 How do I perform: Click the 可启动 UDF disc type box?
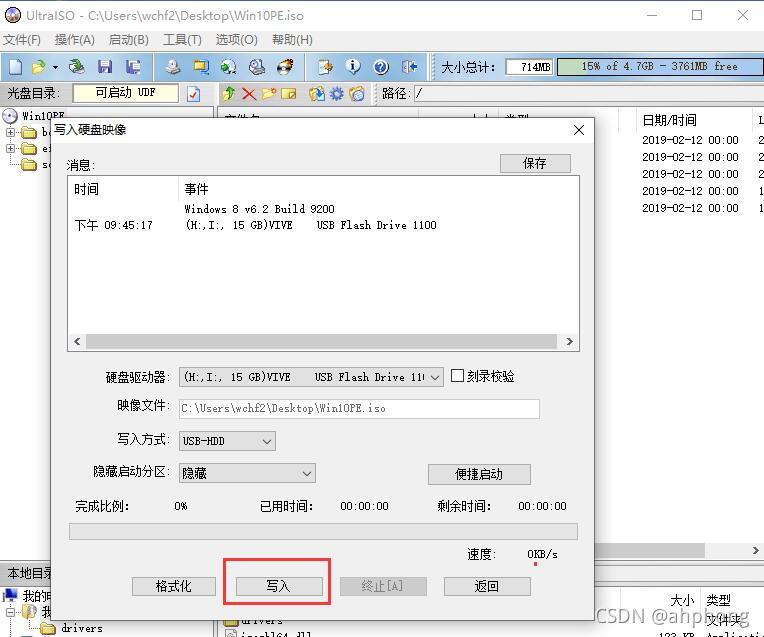click(x=126, y=93)
